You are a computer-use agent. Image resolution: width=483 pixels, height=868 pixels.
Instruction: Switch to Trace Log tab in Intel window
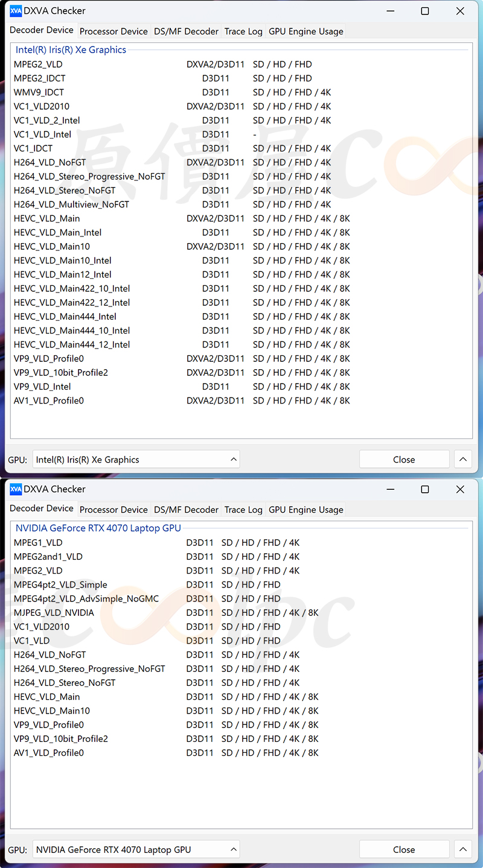coord(243,31)
